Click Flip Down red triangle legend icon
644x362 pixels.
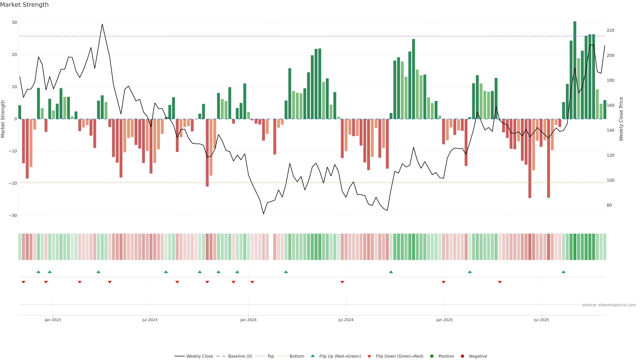[x=369, y=356]
